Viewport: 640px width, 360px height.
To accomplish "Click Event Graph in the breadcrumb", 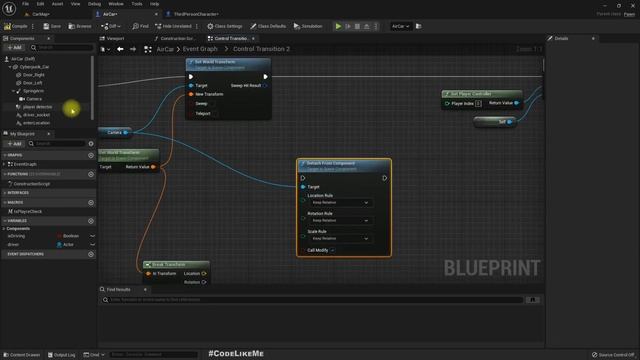I will tap(200, 49).
